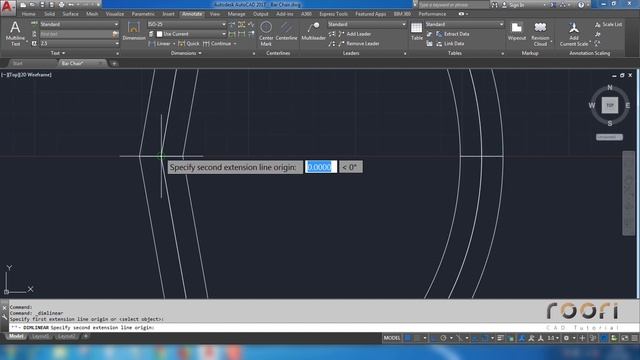The height and width of the screenshot is (360, 640).
Task: Click the TOP face of the ViewCube
Action: click(609, 105)
